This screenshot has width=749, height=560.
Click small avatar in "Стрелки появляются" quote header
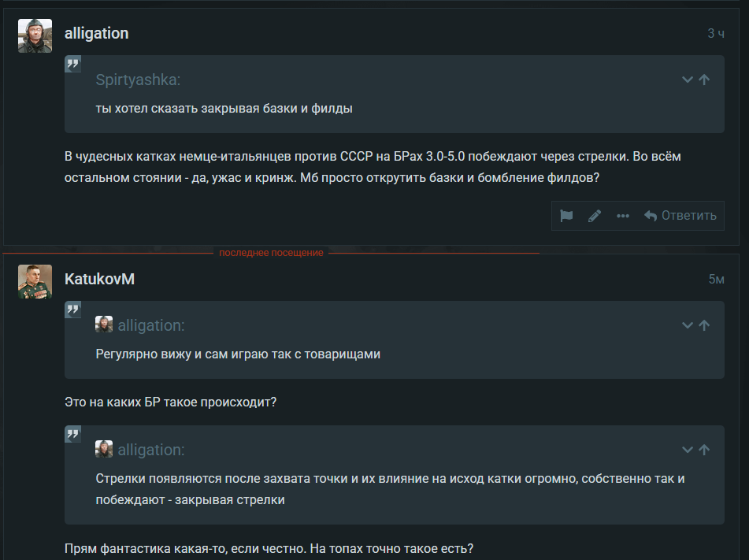click(x=104, y=449)
